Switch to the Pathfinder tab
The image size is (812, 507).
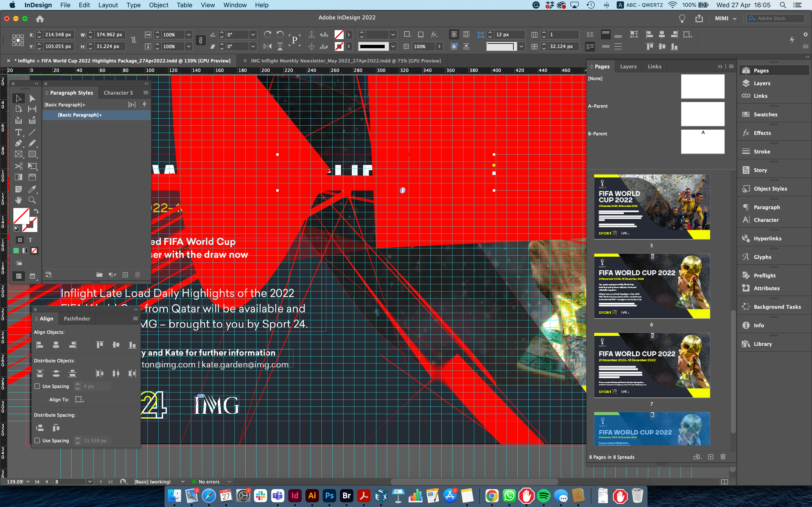click(77, 318)
